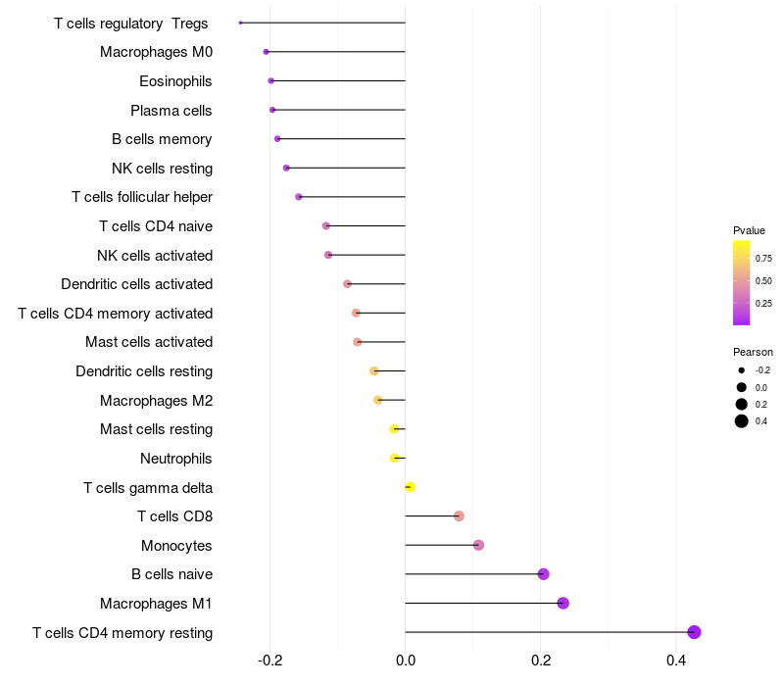Click the NK cells activated label text
784x686 pixels.
pyautogui.click(x=155, y=256)
